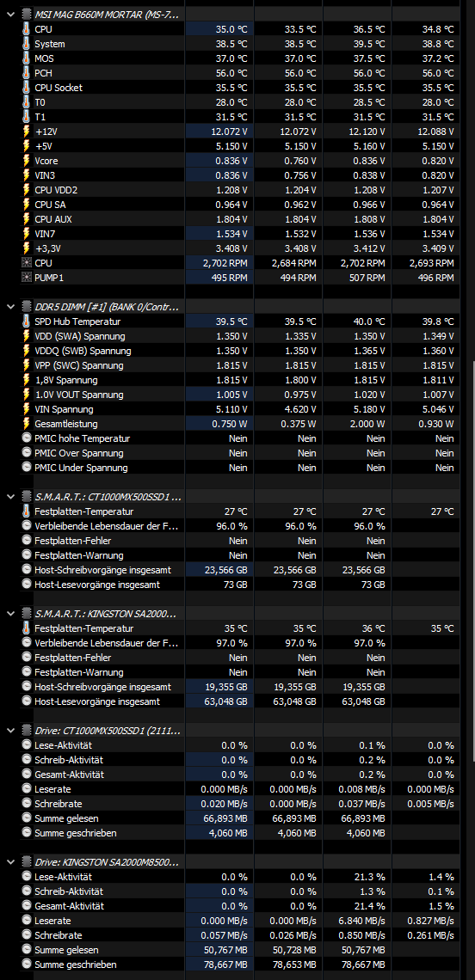Click the thermometer icon on the System row
Screen dimensions: 475x980
pyautogui.click(x=27, y=44)
